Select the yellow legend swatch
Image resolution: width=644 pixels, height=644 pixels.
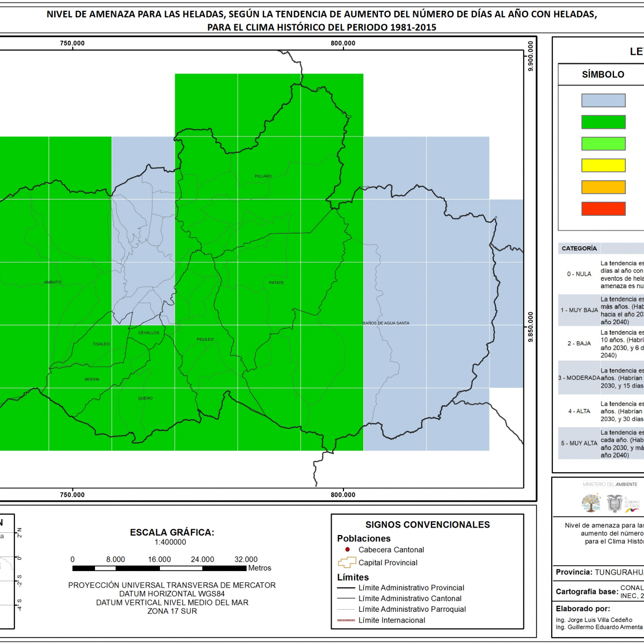point(603,165)
